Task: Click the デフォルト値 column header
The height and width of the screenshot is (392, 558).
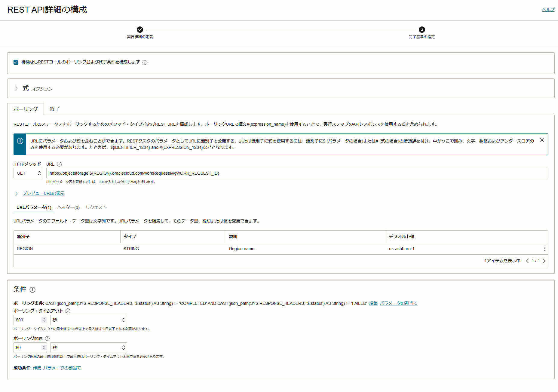Action: [467, 237]
